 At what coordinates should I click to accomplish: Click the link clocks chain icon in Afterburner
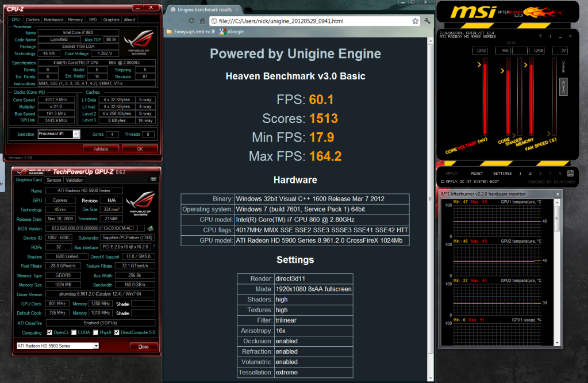(511, 43)
